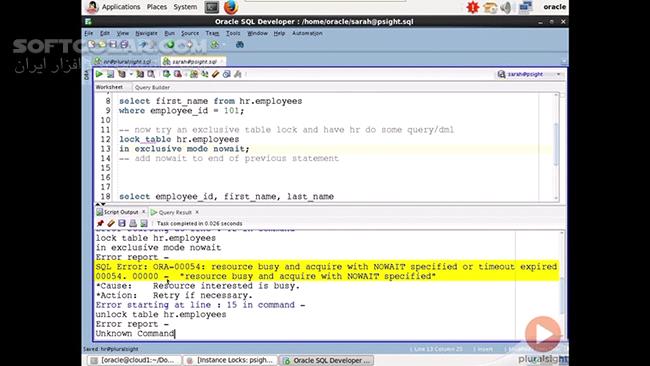The height and width of the screenshot is (366, 650).
Task: Click the last icon in Script Output toolbar
Action: [143, 223]
